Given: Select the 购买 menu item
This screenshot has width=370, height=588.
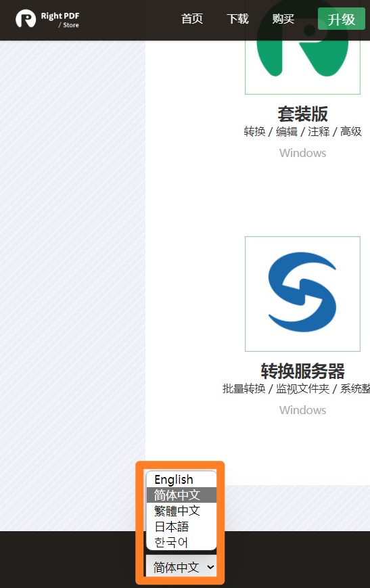Looking at the screenshot, I should pos(283,19).
